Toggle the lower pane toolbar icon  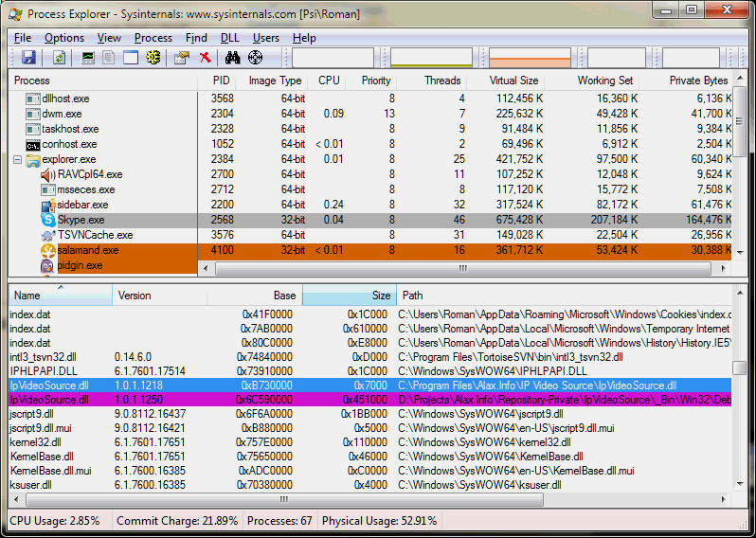pos(131,58)
